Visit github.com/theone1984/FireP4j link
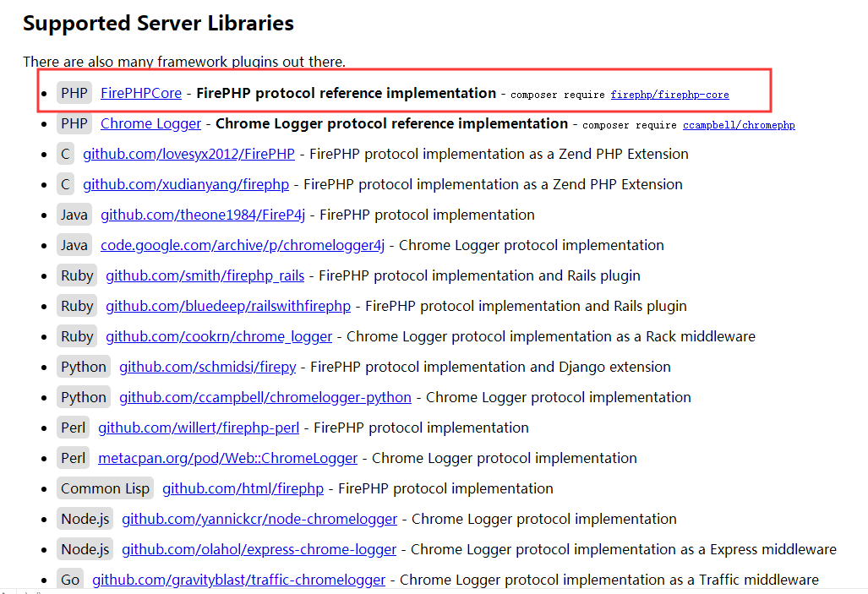Image resolution: width=868 pixels, height=594 pixels. pyautogui.click(x=203, y=215)
